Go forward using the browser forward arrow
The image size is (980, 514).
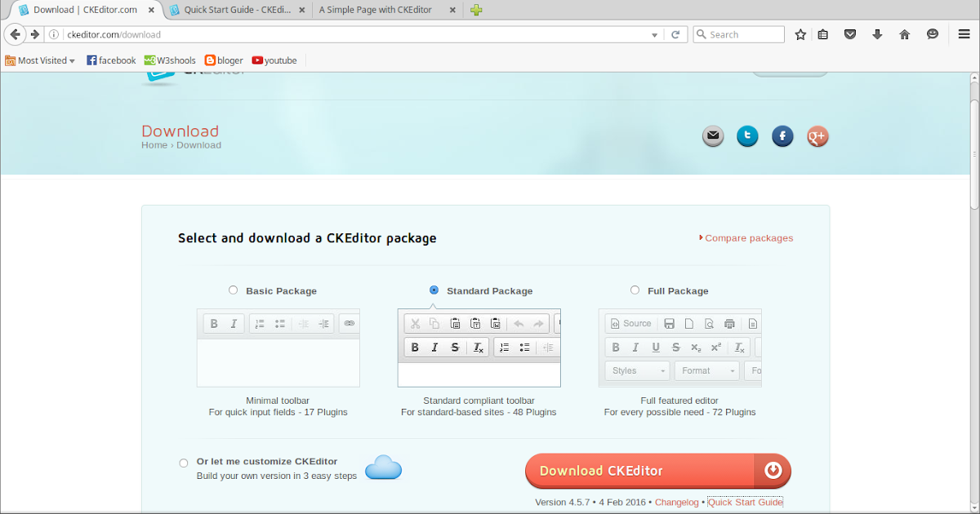(x=34, y=34)
